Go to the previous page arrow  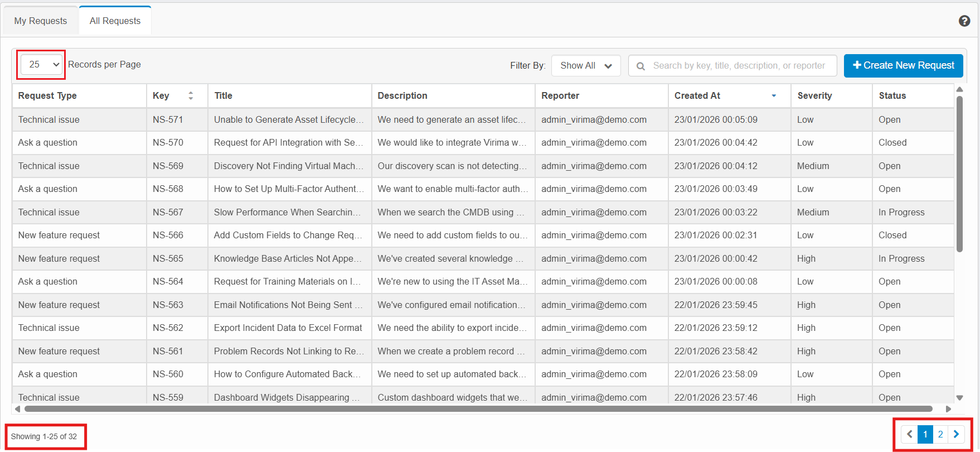click(x=910, y=434)
